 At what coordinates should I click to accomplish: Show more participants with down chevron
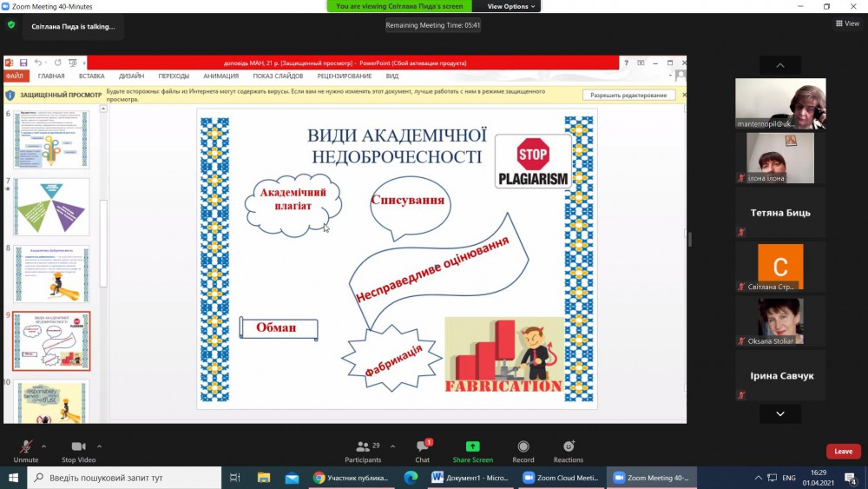[x=780, y=413]
